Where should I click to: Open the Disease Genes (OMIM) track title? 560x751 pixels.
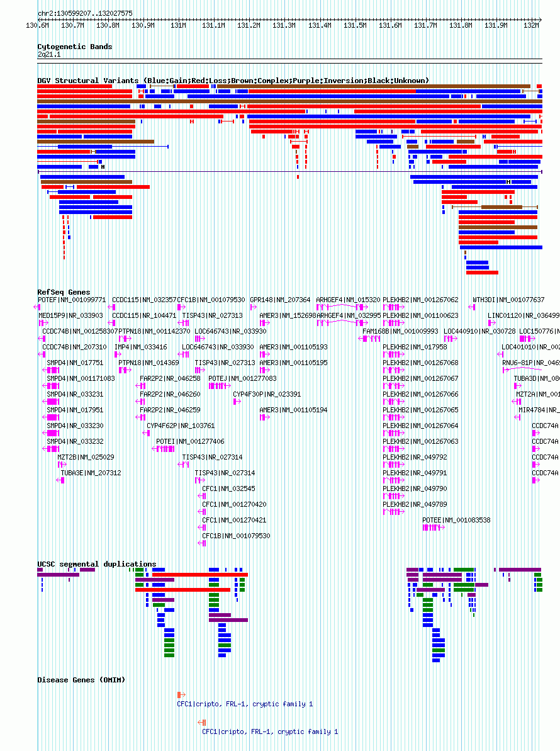(81, 680)
